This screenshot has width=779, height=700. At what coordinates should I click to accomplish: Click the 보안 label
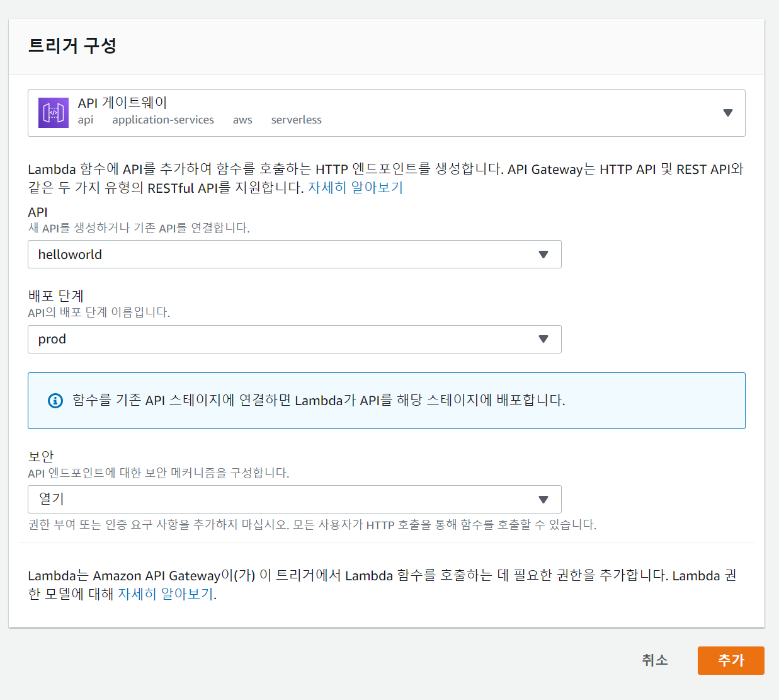pos(41,456)
